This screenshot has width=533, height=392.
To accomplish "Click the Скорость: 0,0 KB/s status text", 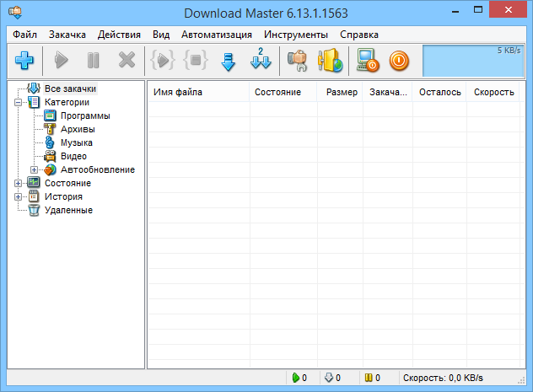I will point(443,378).
